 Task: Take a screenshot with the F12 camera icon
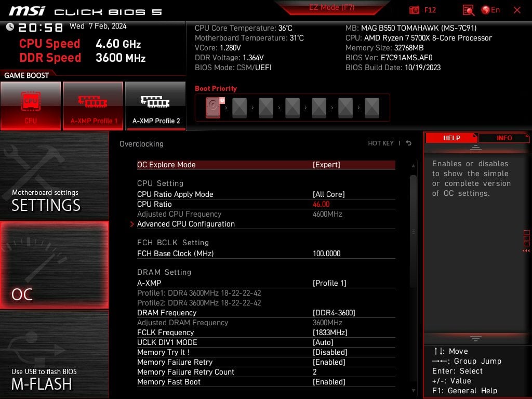414,10
